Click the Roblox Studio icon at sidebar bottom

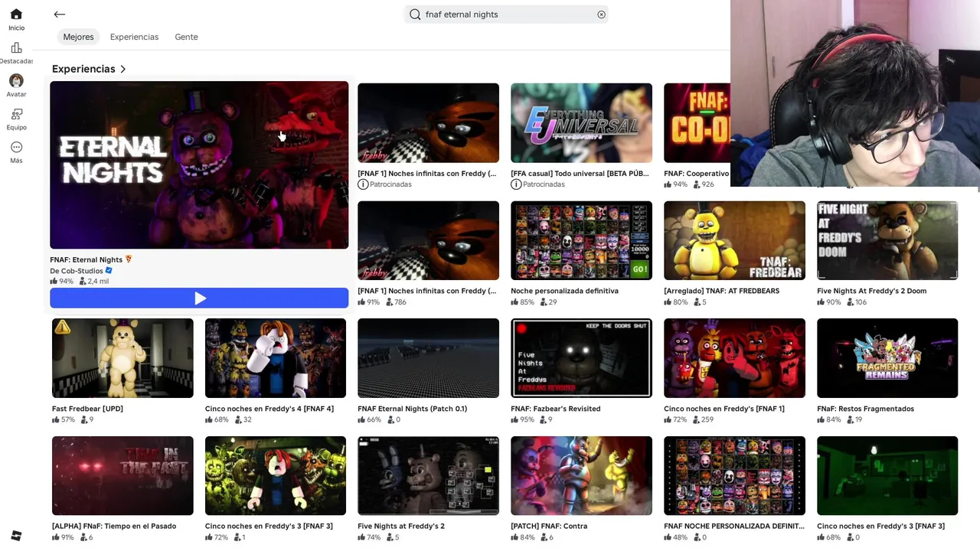16,536
